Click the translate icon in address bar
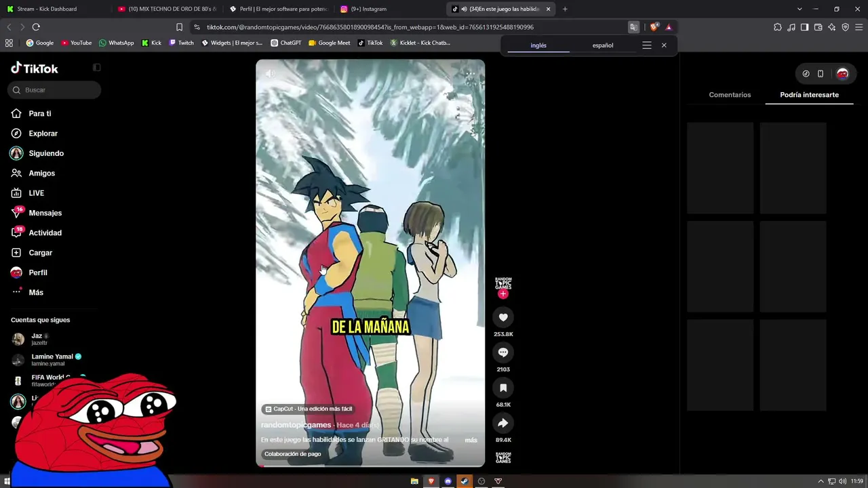Viewport: 868px width, 488px height. (x=633, y=27)
